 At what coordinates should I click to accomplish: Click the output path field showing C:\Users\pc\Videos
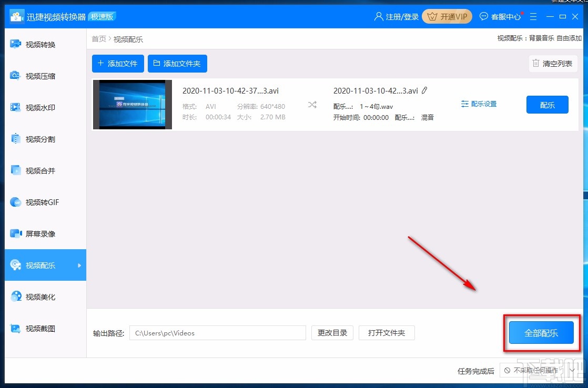point(217,333)
